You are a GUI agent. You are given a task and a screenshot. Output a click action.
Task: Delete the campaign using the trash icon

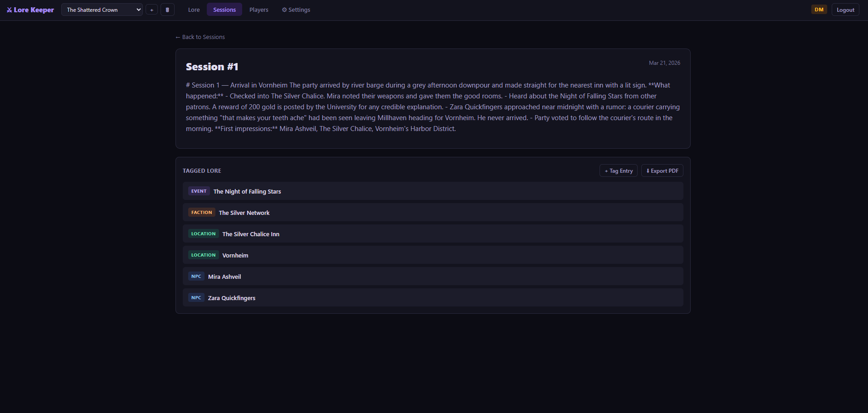coord(167,10)
